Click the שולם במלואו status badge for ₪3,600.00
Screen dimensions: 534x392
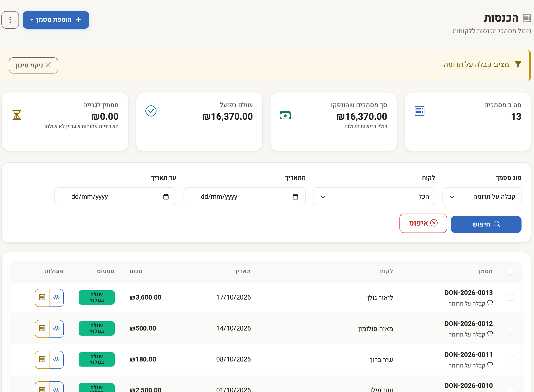tap(97, 297)
